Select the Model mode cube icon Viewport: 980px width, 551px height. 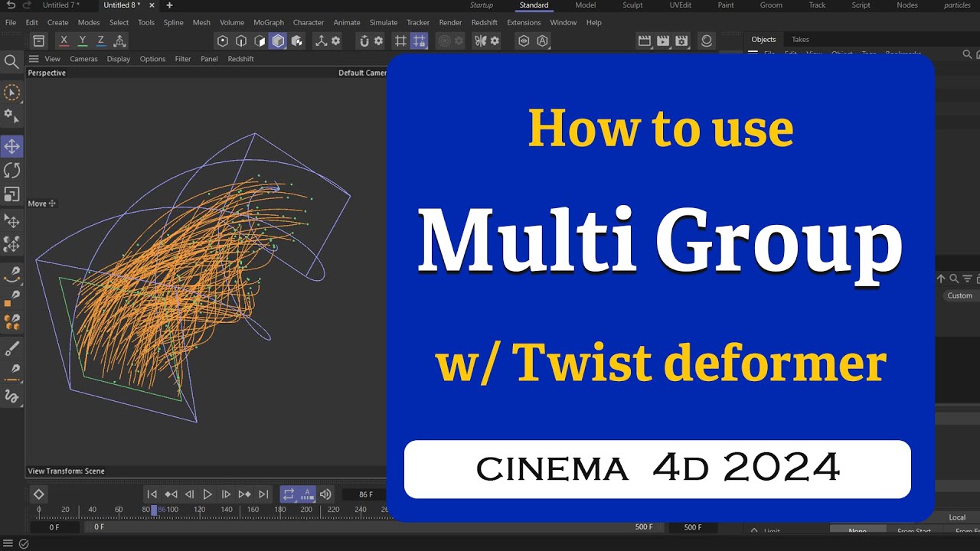click(278, 41)
